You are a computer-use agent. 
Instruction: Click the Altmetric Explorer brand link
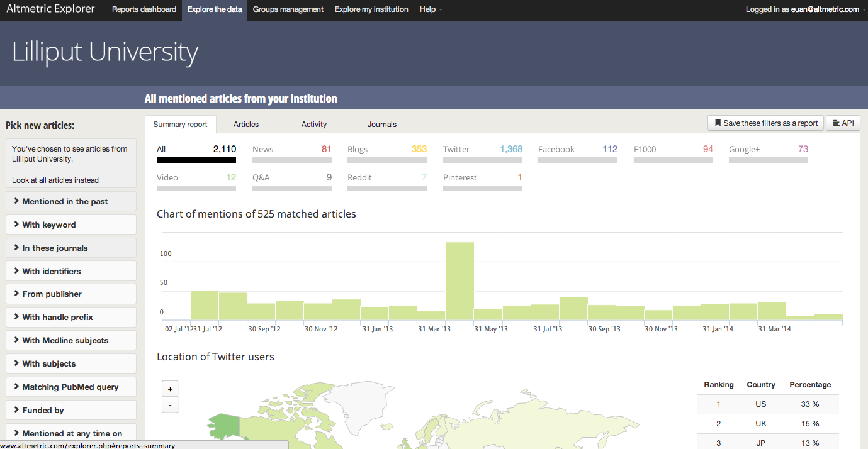(51, 9)
